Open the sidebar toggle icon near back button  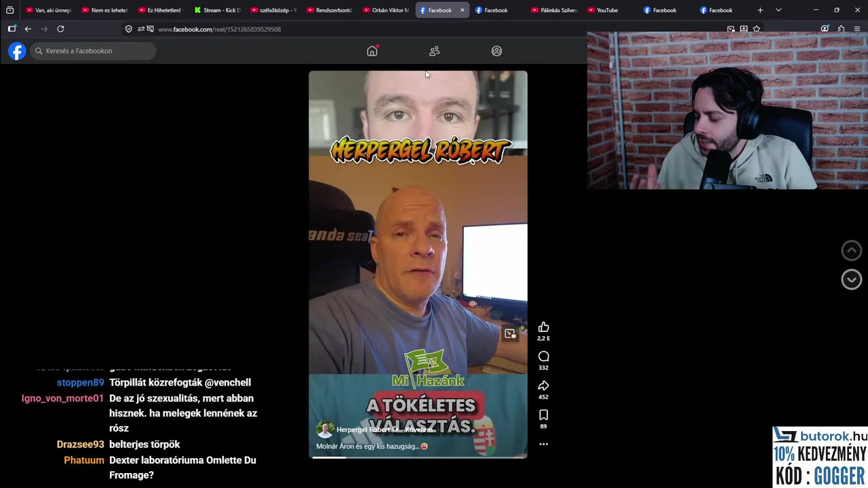coord(12,29)
